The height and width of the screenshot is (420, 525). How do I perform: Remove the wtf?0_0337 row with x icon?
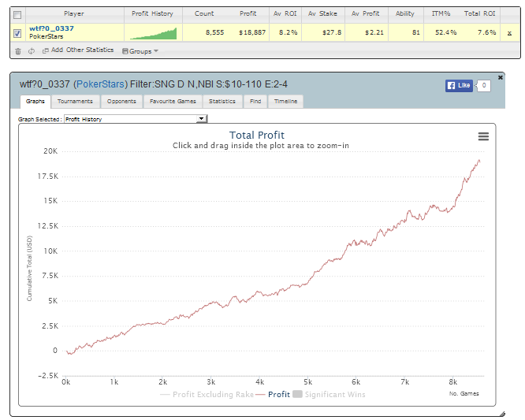click(x=509, y=33)
